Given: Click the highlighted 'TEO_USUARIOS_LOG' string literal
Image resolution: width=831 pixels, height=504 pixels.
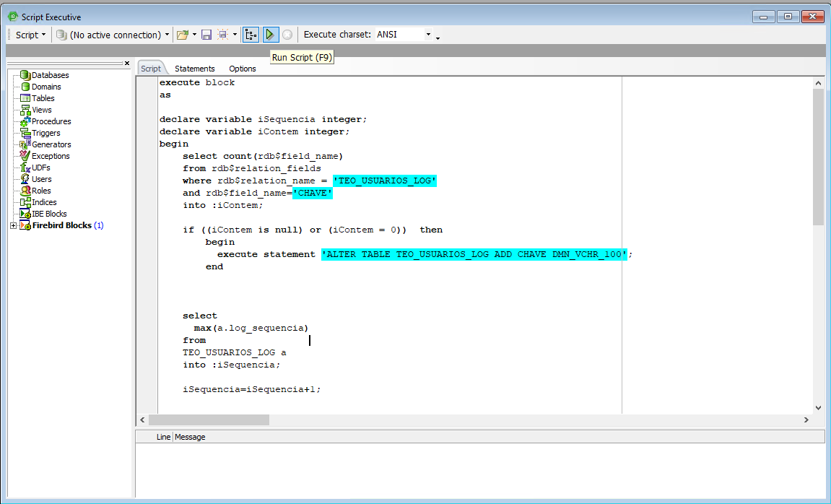Looking at the screenshot, I should coord(385,181).
